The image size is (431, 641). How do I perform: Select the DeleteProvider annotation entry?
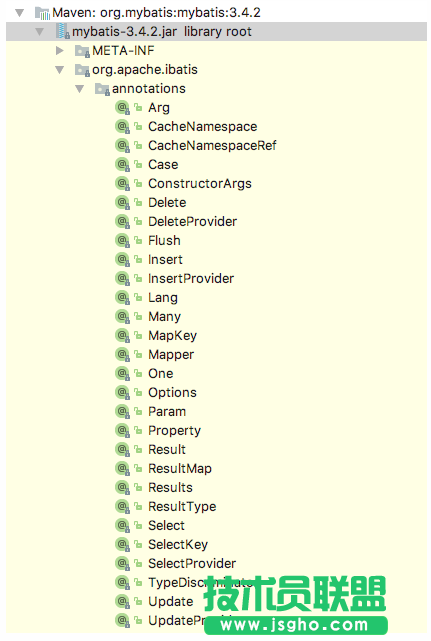point(193,222)
